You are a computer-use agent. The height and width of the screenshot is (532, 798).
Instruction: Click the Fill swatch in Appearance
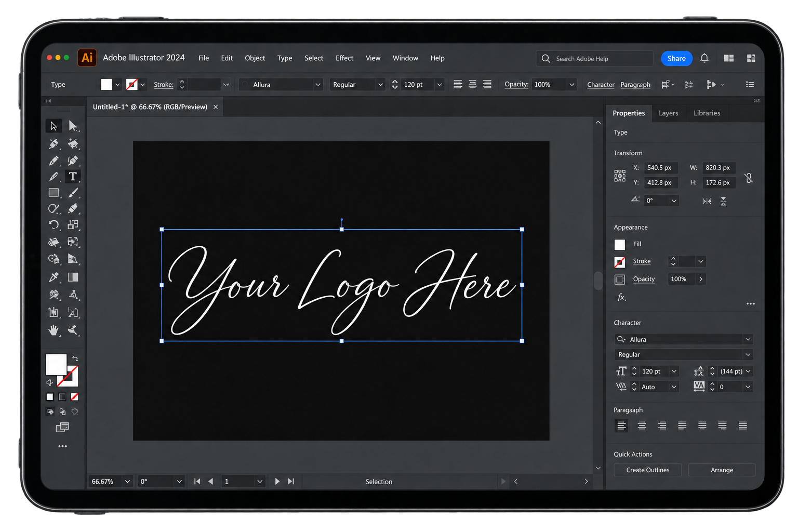point(620,244)
